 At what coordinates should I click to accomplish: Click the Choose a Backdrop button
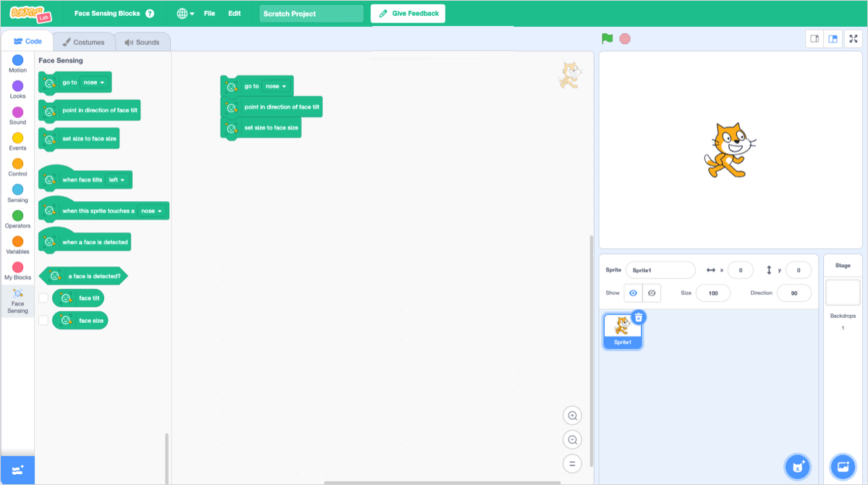(x=843, y=467)
